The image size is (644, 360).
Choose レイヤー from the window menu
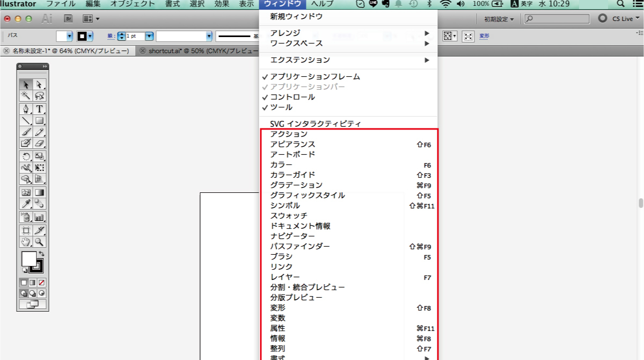[x=348, y=277]
